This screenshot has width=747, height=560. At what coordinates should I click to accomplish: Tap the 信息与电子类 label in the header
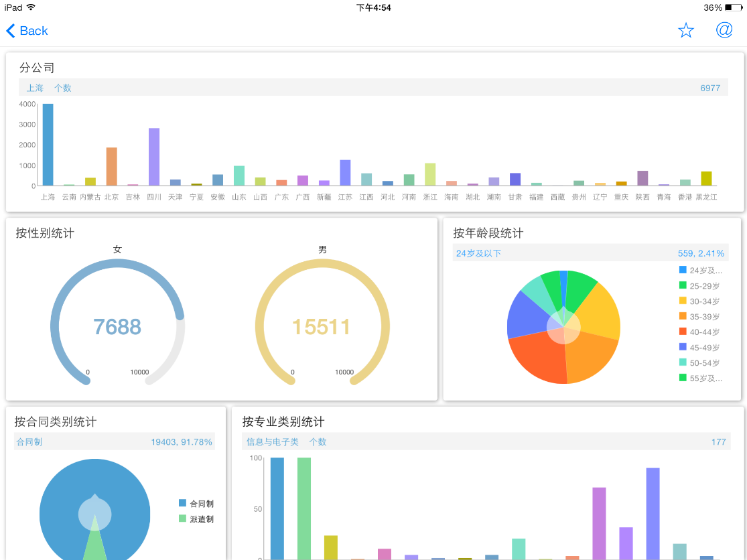(x=273, y=442)
